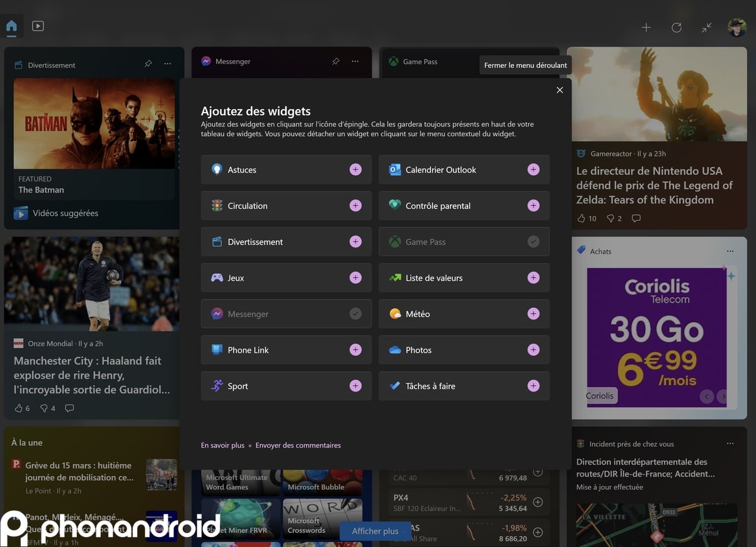This screenshot has height=547, width=756.
Task: Add the Liste de valeurs widget
Action: tap(534, 278)
